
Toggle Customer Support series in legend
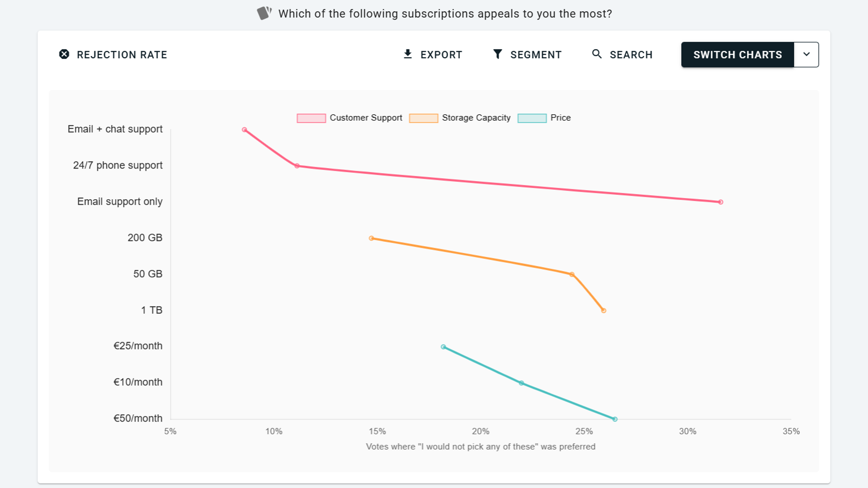(x=365, y=118)
